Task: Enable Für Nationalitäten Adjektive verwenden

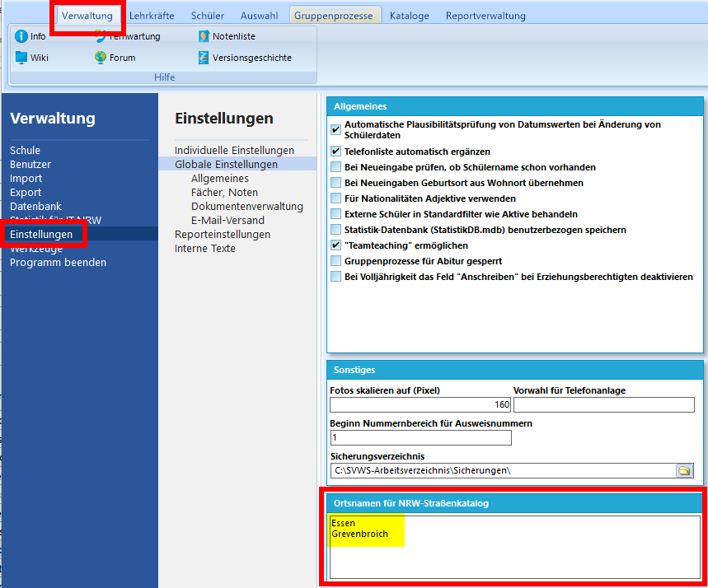Action: coord(335,198)
